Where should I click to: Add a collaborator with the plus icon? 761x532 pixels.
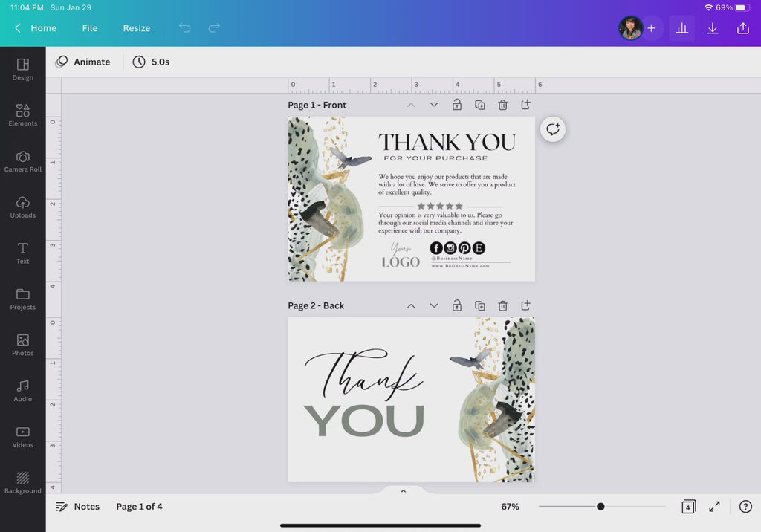pos(651,28)
